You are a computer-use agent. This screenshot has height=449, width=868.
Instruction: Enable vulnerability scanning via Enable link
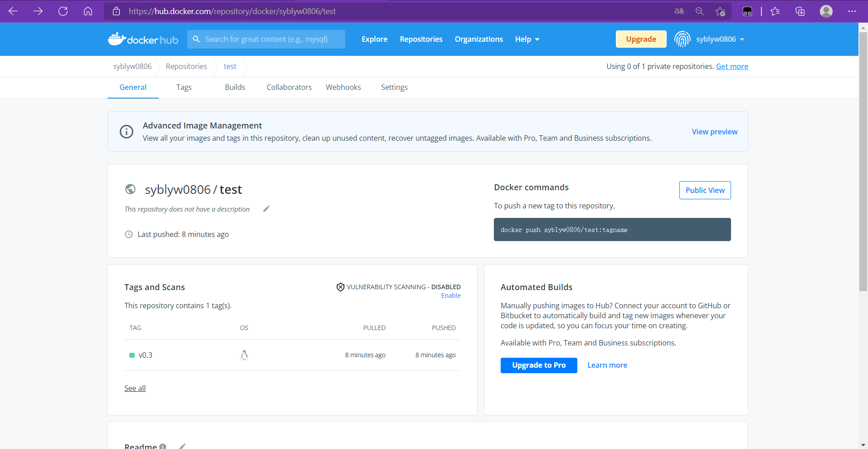click(451, 296)
